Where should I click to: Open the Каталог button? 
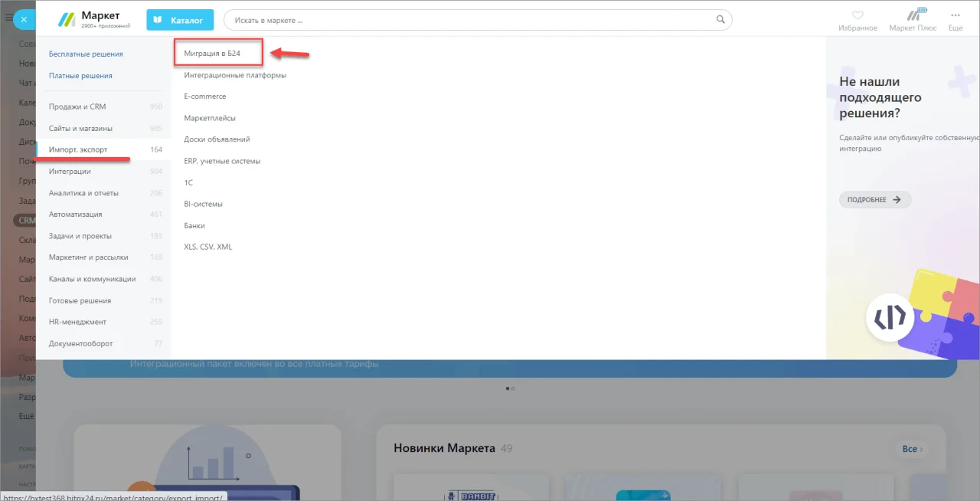pyautogui.click(x=180, y=20)
